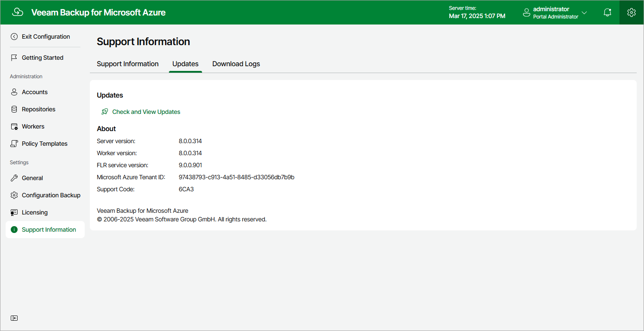The image size is (644, 331).
Task: Click the FLR service version value 9.0.0.901
Action: (190, 165)
